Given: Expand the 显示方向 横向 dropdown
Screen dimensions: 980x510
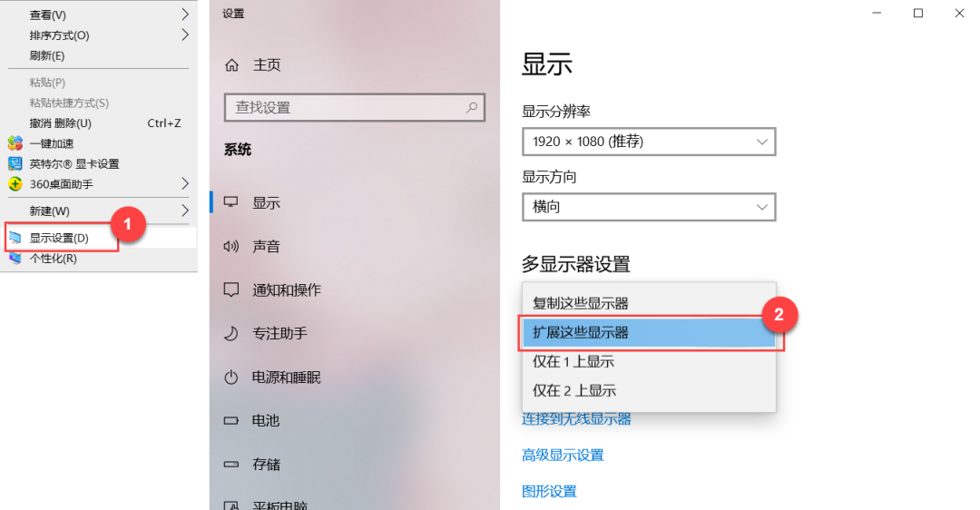Looking at the screenshot, I should (649, 207).
